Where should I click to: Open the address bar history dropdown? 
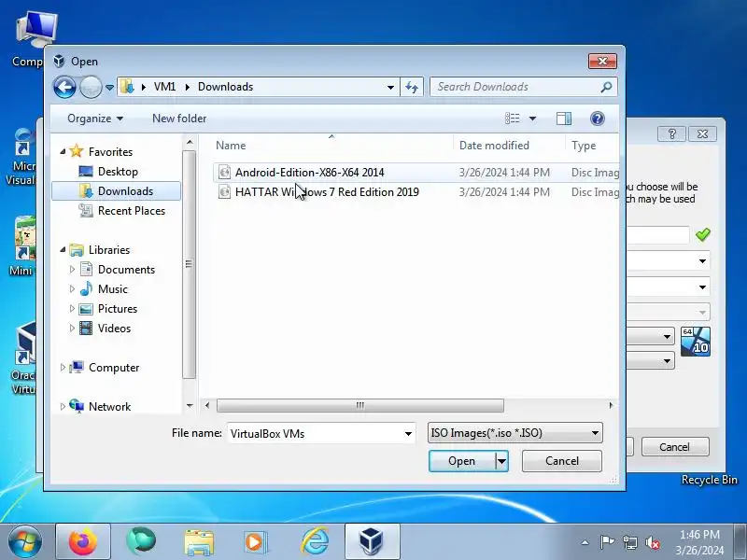tap(390, 87)
